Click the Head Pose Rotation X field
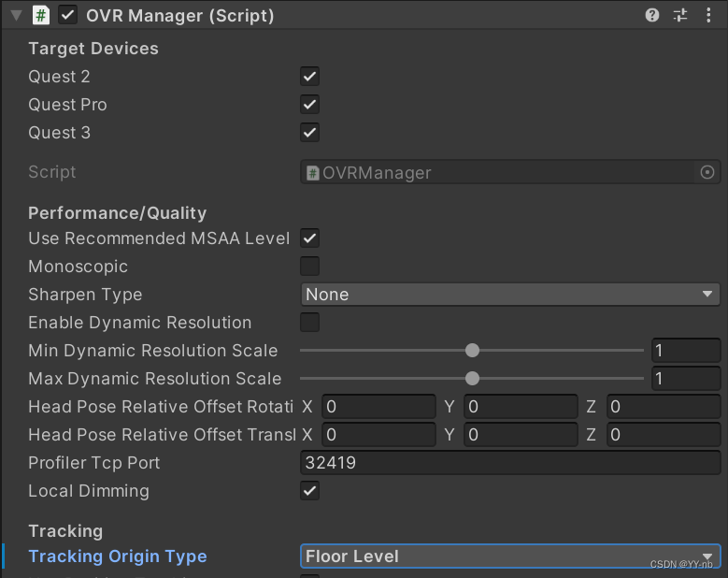Screen dimensions: 728x578 [378, 407]
